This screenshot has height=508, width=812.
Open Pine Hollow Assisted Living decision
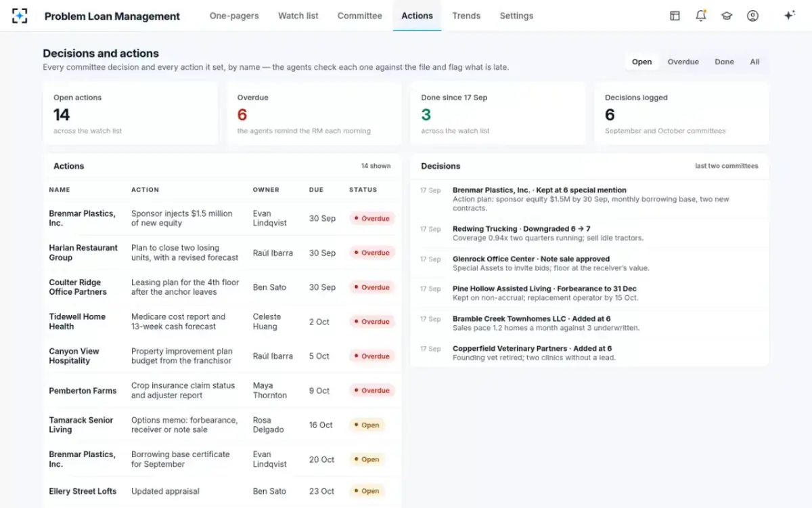(x=589, y=293)
